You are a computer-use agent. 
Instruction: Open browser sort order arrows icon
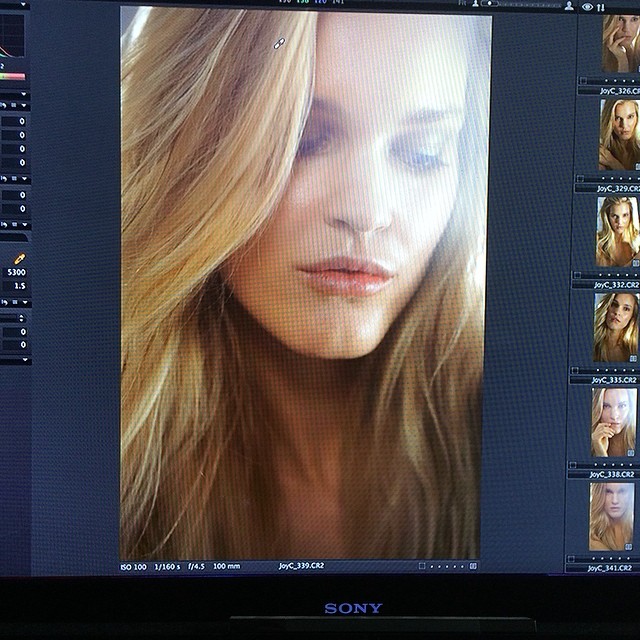(601, 7)
